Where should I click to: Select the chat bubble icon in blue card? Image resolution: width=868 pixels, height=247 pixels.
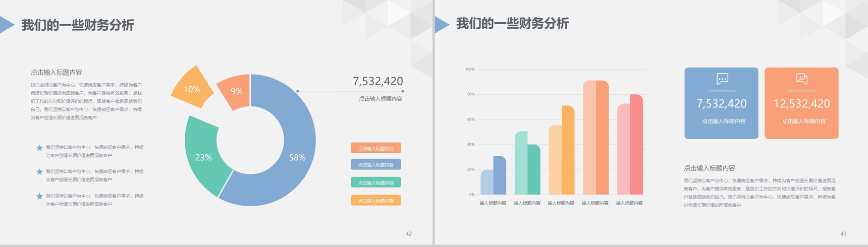[x=722, y=79]
